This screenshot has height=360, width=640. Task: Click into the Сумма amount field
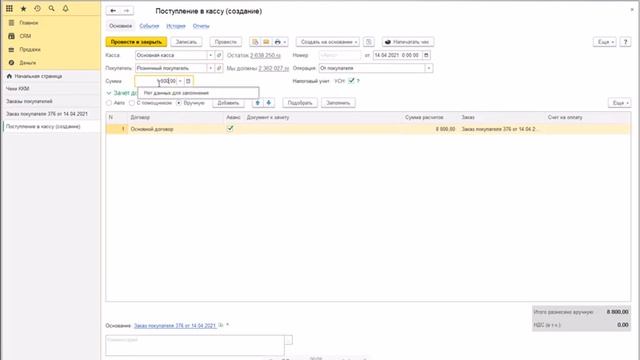156,81
